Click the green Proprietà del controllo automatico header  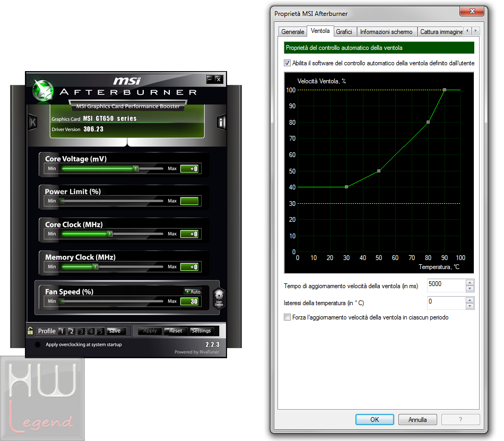tap(379, 48)
